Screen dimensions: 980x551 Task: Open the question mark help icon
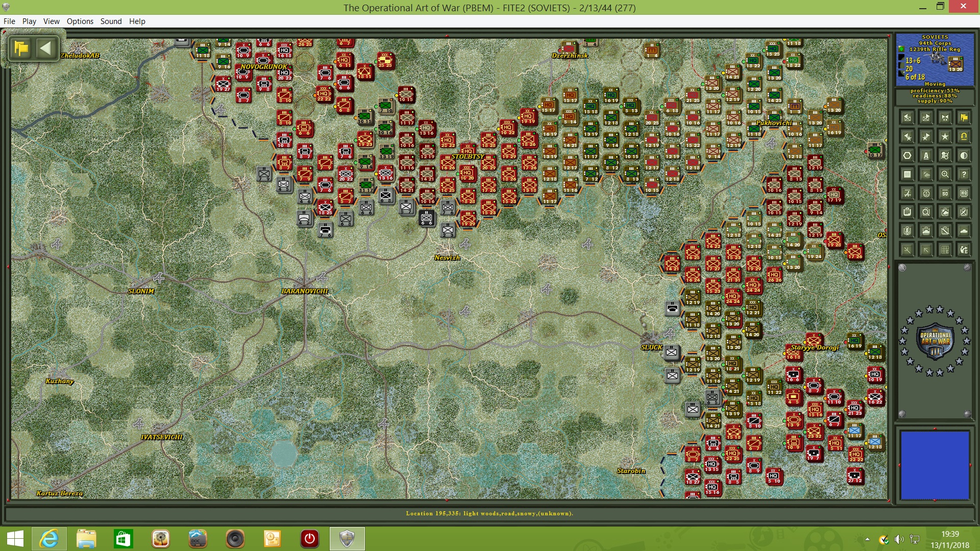pyautogui.click(x=964, y=174)
